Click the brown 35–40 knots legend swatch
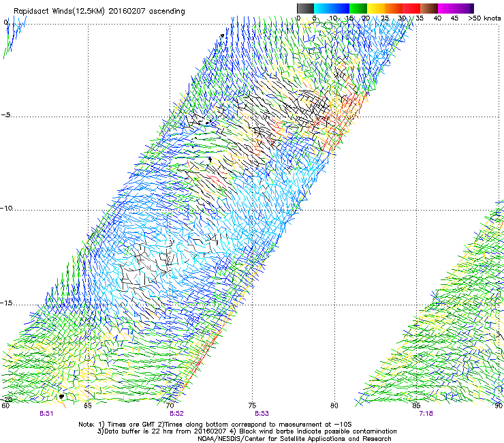 429,8
